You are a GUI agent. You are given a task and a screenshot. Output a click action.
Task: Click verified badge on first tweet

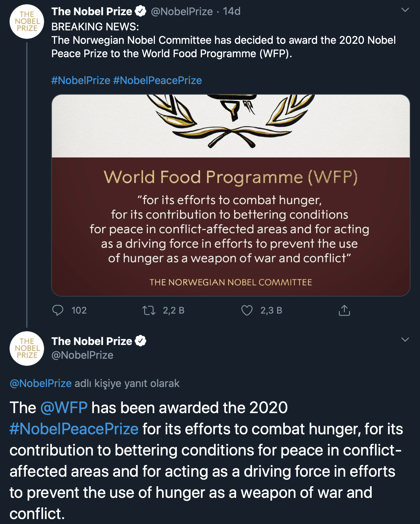(140, 11)
